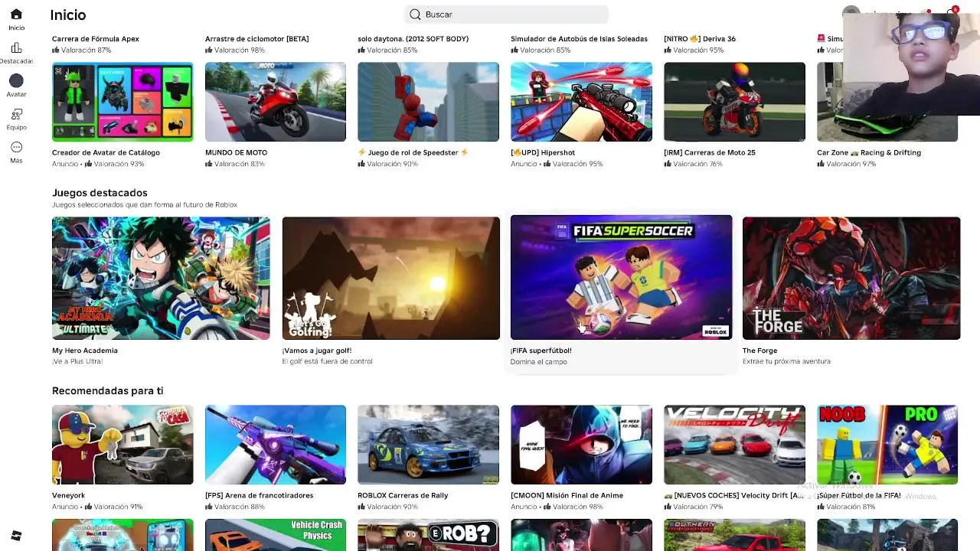Image resolution: width=980 pixels, height=551 pixels.
Task: Click the ¡FIFA superfútbol! title text
Action: pyautogui.click(x=541, y=350)
